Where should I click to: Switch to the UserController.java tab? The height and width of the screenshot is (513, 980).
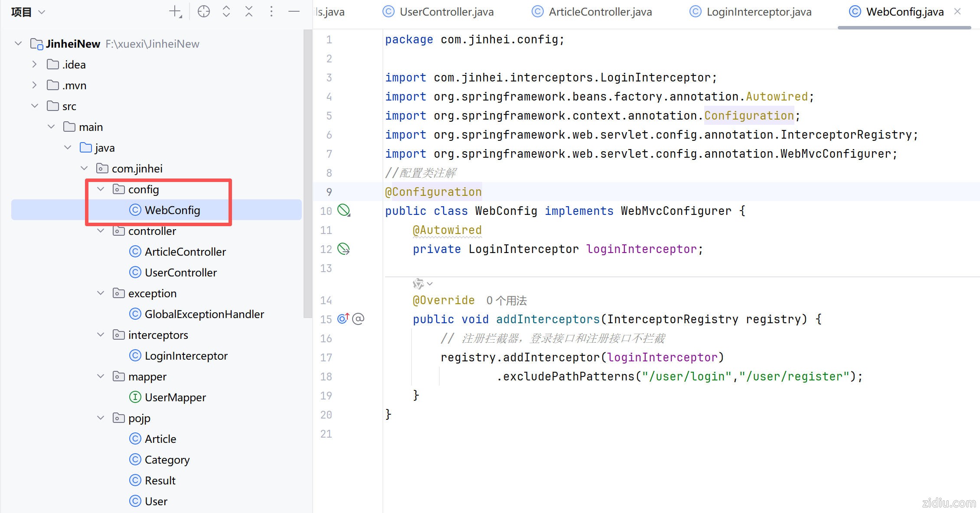click(446, 12)
